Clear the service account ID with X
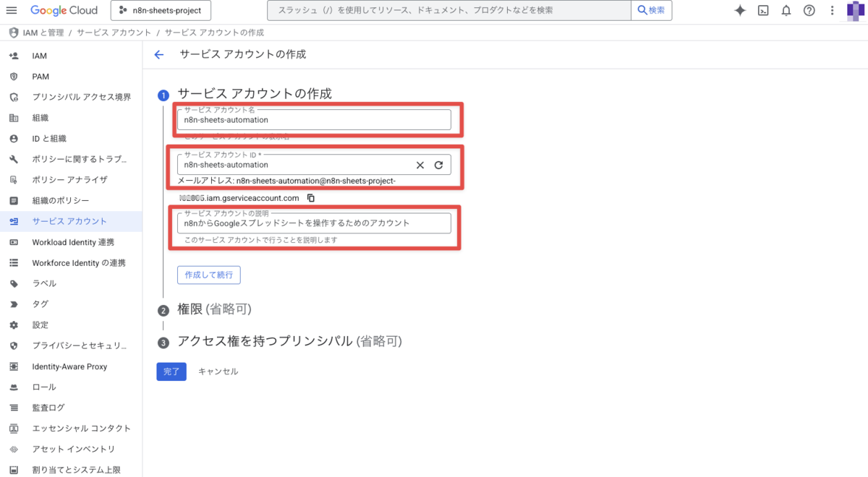 420,165
